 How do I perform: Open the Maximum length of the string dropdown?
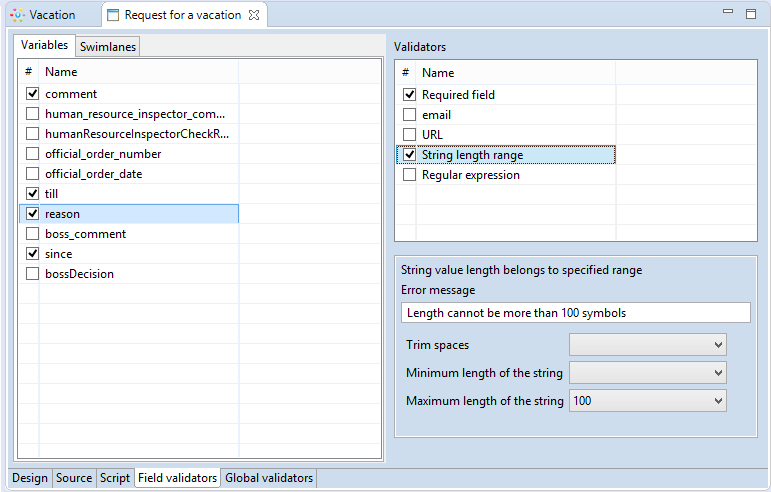(647, 401)
